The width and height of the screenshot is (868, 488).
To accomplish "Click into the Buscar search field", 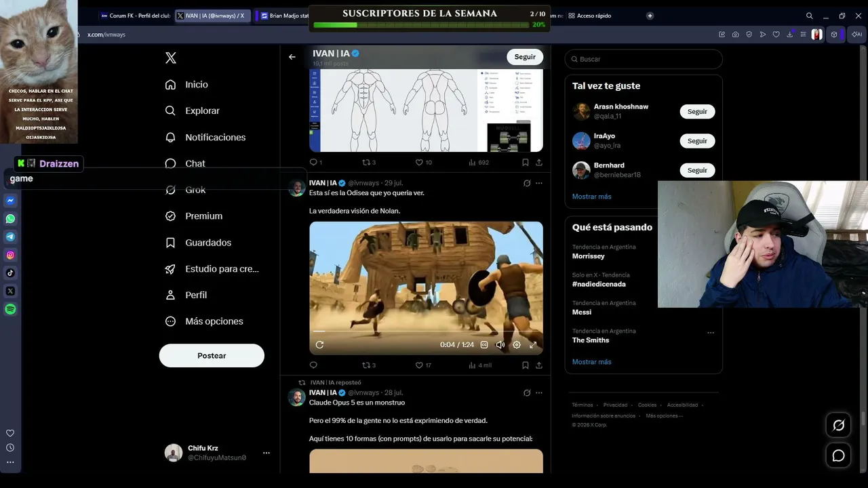I will click(644, 59).
